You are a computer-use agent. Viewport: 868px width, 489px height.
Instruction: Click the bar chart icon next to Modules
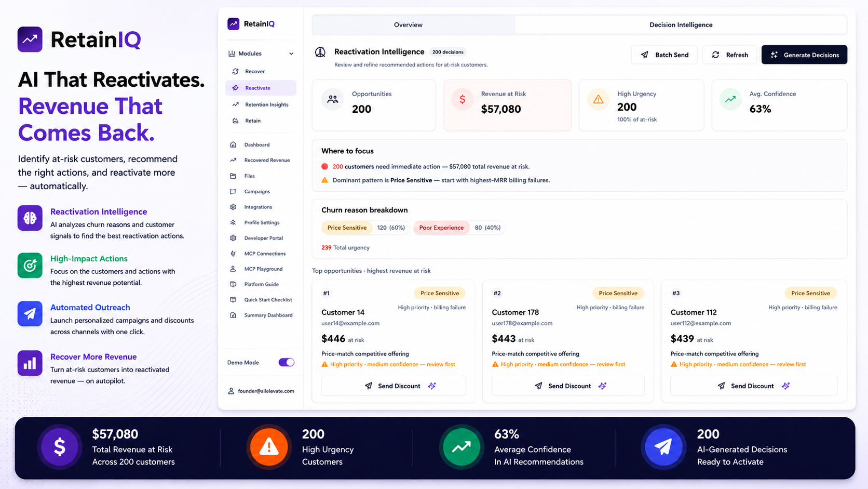click(x=232, y=54)
